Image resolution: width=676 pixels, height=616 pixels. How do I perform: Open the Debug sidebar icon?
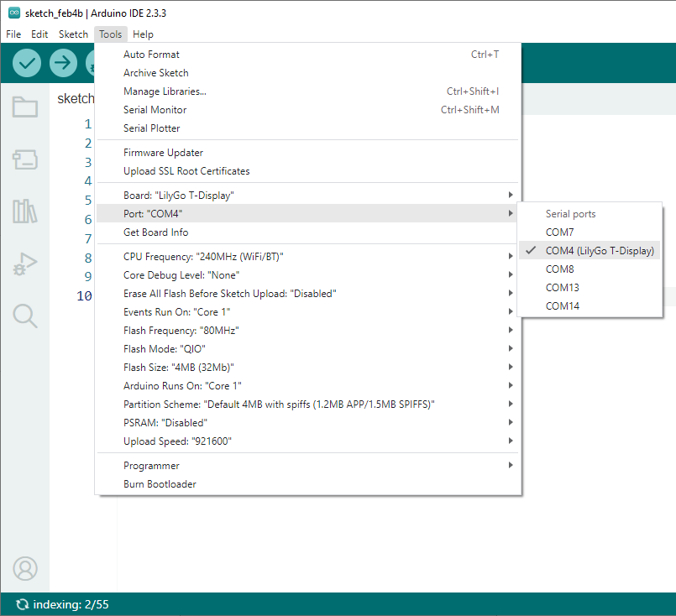tap(25, 264)
